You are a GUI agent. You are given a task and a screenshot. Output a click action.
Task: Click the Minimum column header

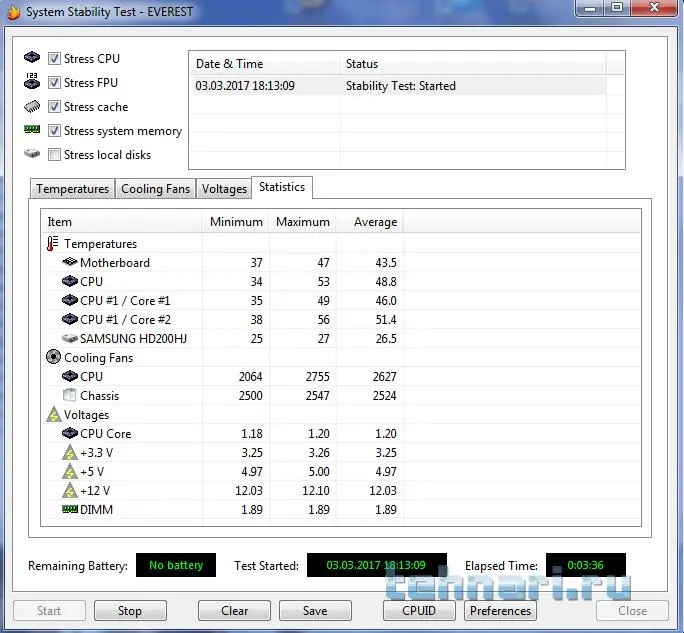[x=236, y=222]
